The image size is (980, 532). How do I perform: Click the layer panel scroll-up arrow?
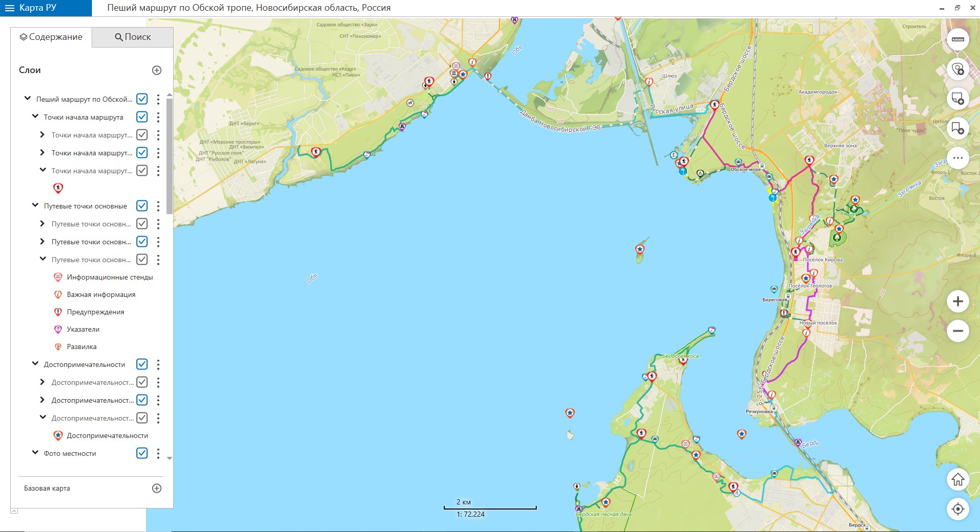[170, 95]
